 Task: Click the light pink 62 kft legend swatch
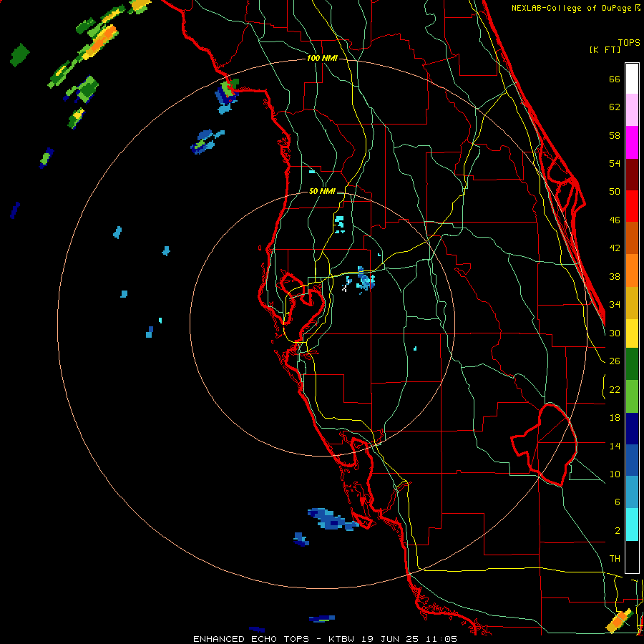coord(632,109)
